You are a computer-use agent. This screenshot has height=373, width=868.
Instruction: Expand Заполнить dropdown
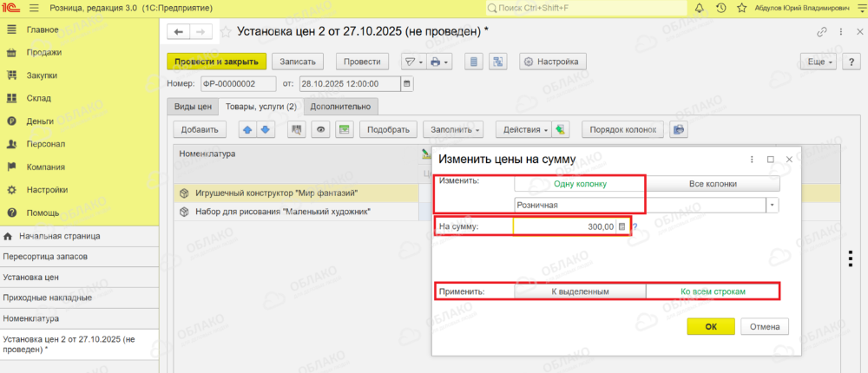pos(453,129)
